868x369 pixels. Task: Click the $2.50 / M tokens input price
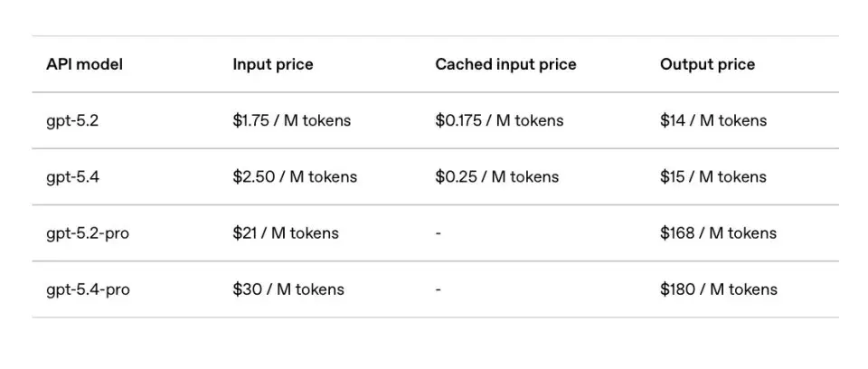coord(295,176)
